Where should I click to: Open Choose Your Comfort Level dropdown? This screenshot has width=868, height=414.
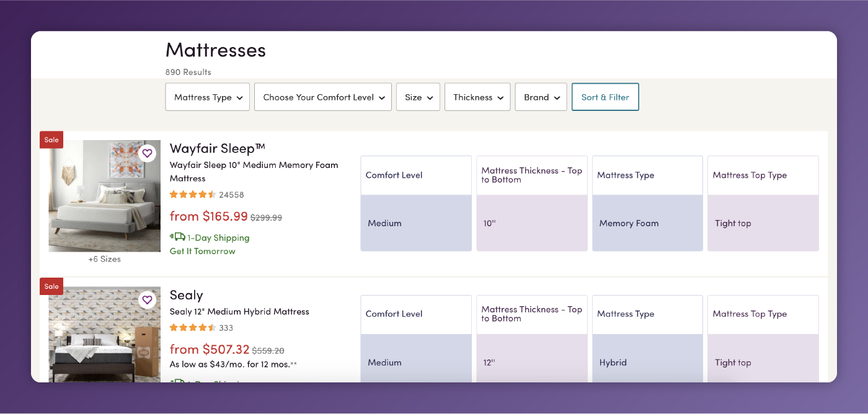coord(323,97)
